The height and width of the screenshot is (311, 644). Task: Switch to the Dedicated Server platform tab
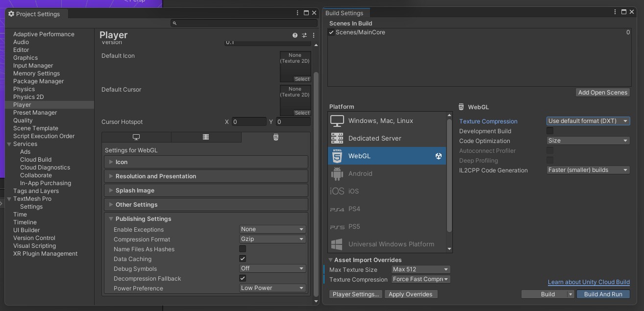pyautogui.click(x=206, y=137)
